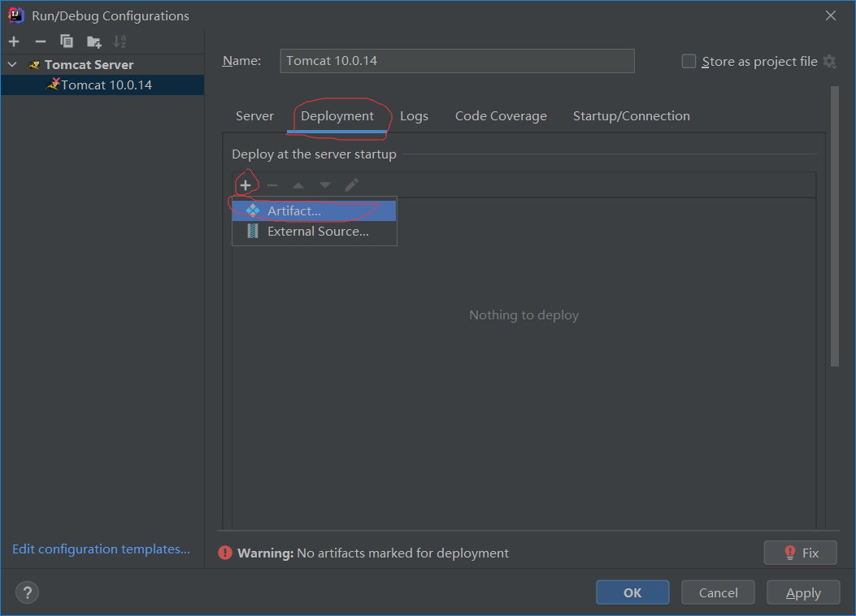Open the Logs tab
Image resolution: width=856 pixels, height=616 pixels.
click(x=414, y=115)
